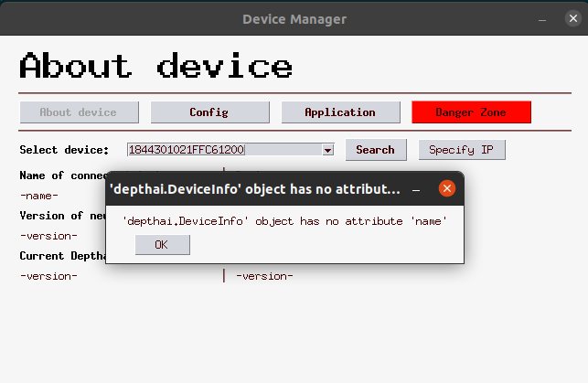The width and height of the screenshot is (588, 383).
Task: Click the large About device heading
Action: coord(156,66)
